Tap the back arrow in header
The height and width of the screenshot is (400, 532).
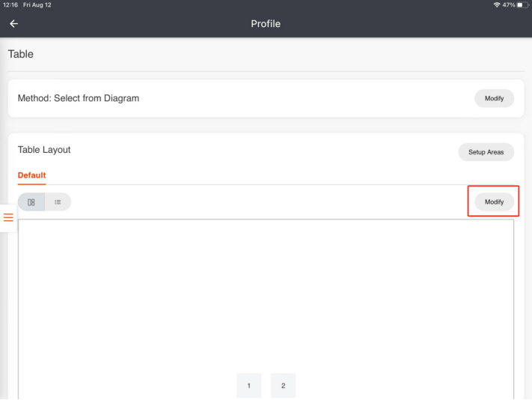13,24
